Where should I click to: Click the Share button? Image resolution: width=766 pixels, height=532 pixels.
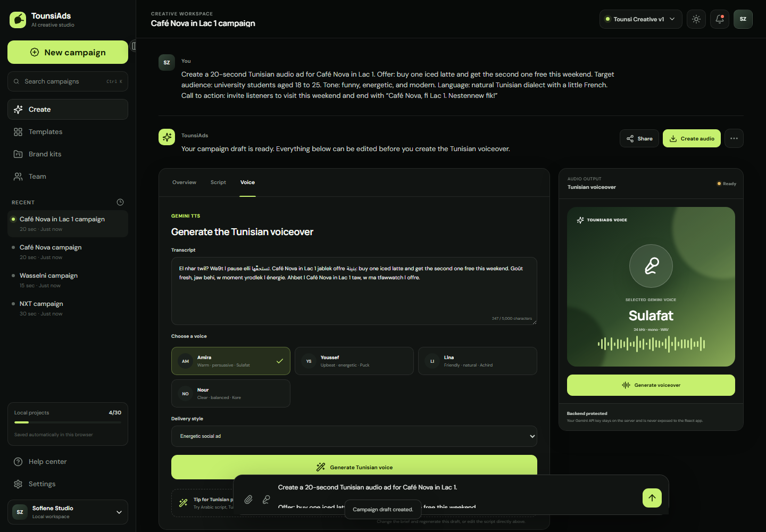pyautogui.click(x=639, y=138)
